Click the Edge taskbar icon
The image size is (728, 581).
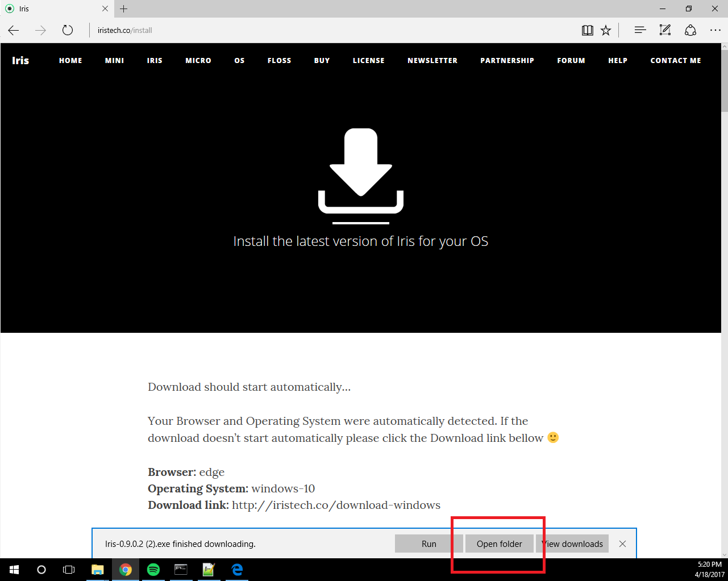[x=237, y=570]
